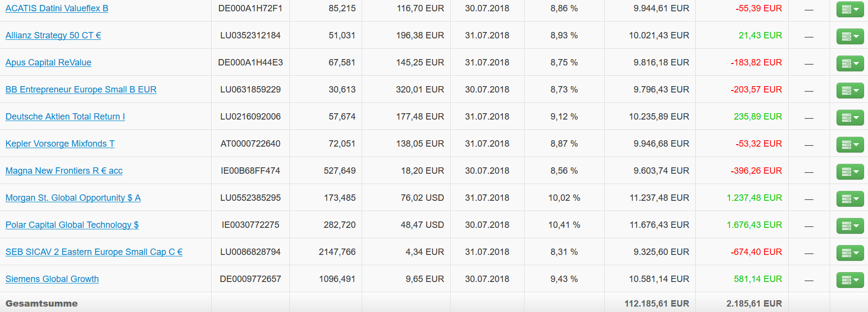Open the Deutsche Aktien Total Return row's actions button

click(x=850, y=118)
